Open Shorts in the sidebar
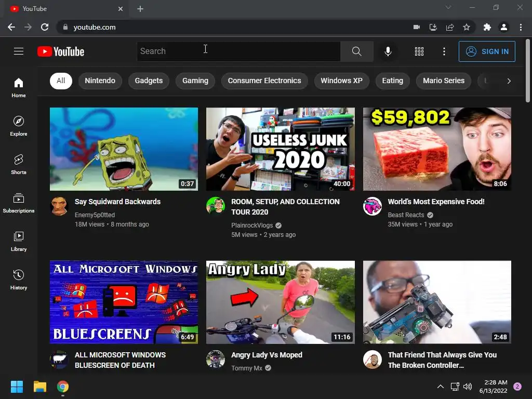 pos(19,164)
